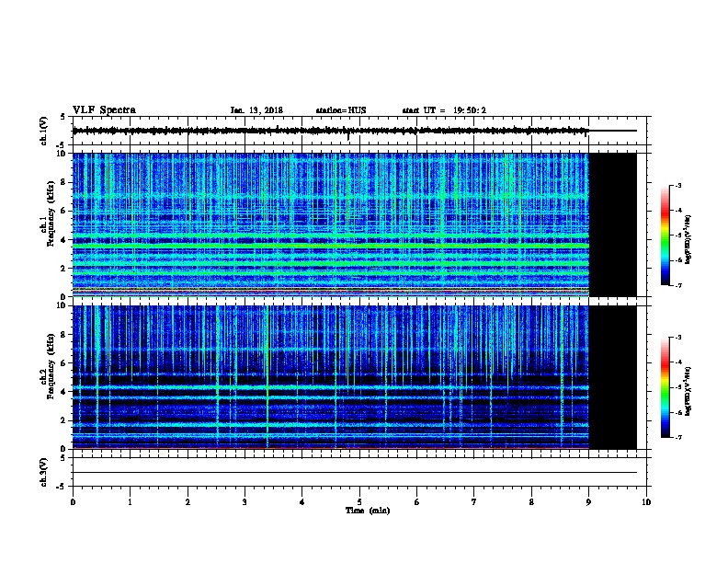This screenshot has height=563, width=728.
Task: Click the '5' tick on ch.1(V) axis
Action: 63,117
